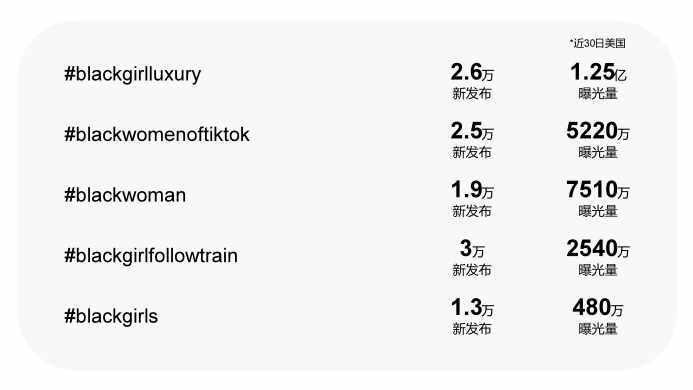693x390 pixels.
Task: Open the #blackgirlluxury hashtag
Action: 133,74
